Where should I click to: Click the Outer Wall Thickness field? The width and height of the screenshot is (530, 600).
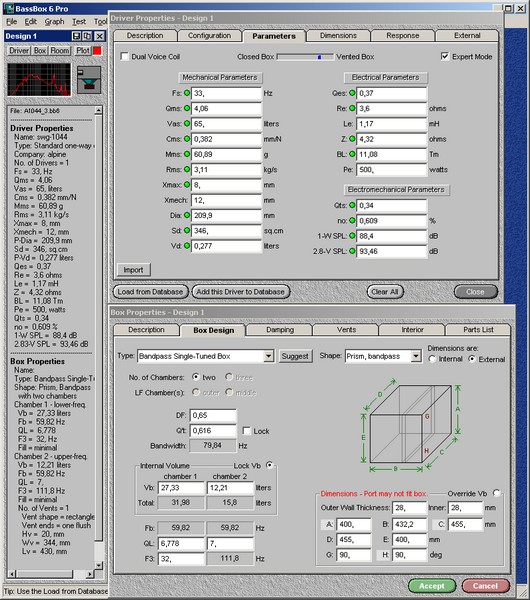[409, 508]
